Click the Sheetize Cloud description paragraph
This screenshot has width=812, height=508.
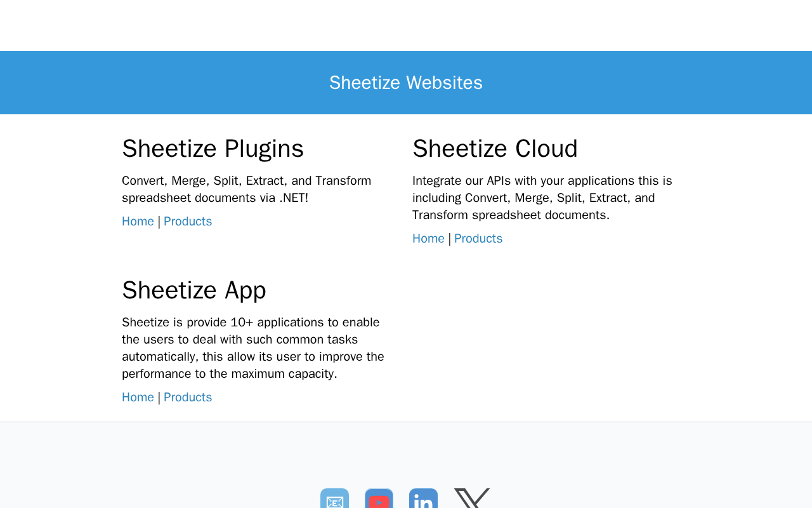[542, 198]
